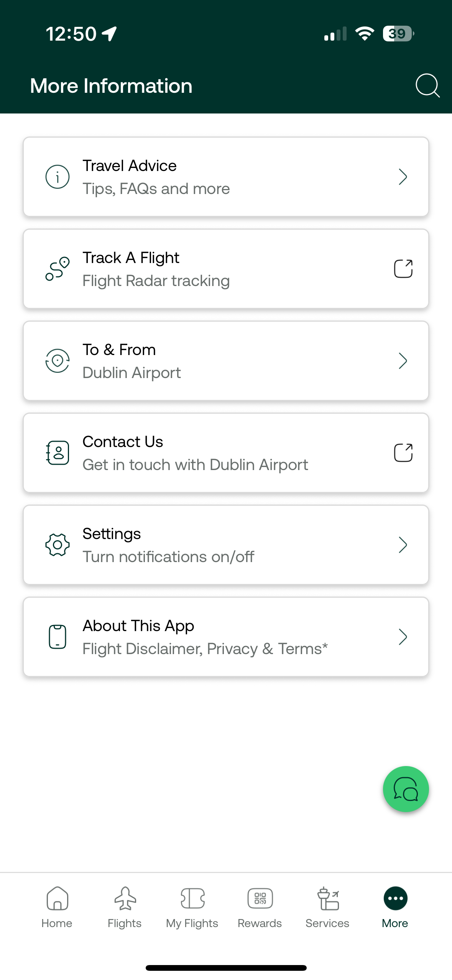The height and width of the screenshot is (980, 452).
Task: Tap the About This App phone icon
Action: coord(58,637)
